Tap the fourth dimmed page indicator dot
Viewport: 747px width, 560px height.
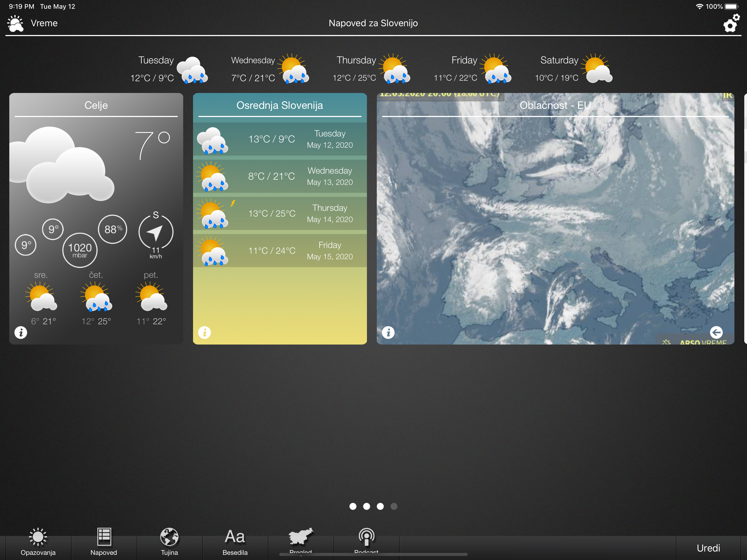[394, 506]
